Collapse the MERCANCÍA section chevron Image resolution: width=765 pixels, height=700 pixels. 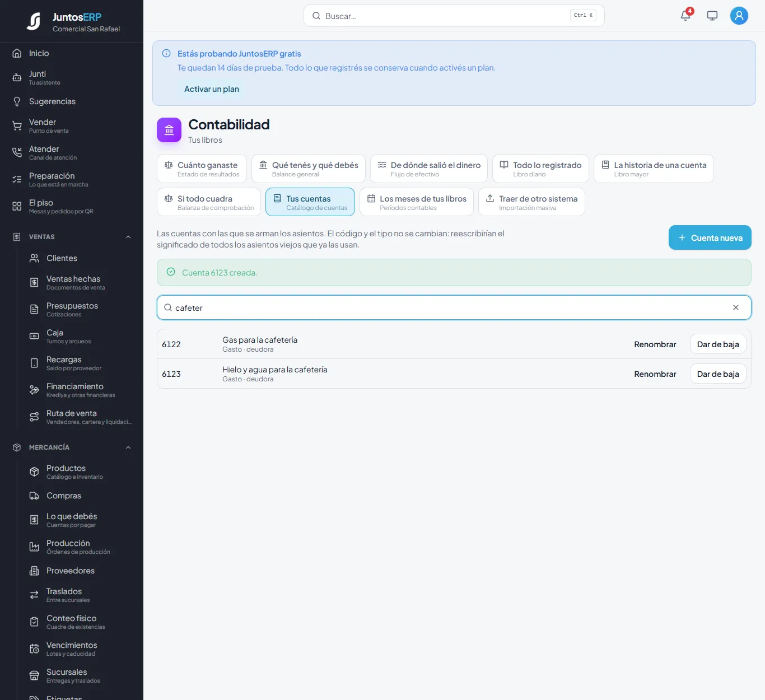coord(128,447)
